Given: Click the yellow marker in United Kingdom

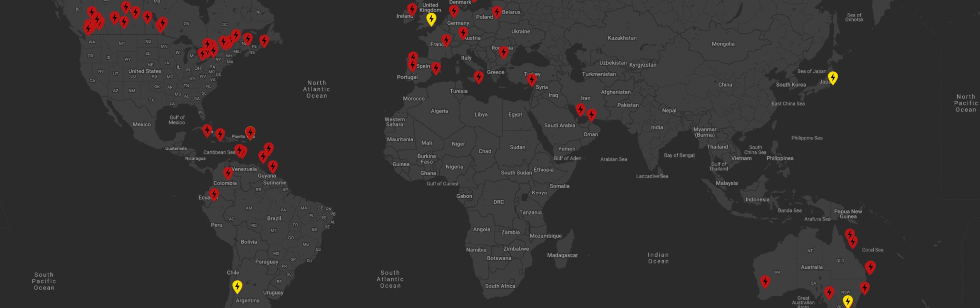Looking at the screenshot, I should point(431,18).
